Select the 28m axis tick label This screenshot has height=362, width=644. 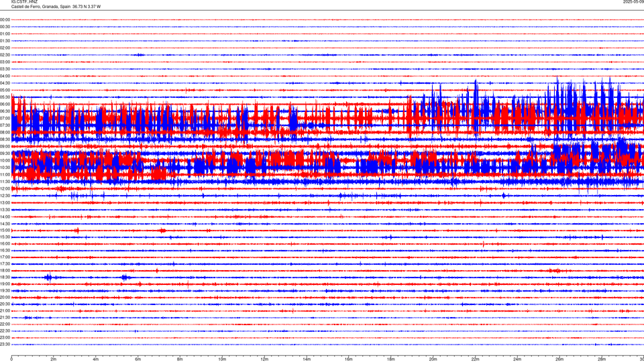(602, 359)
